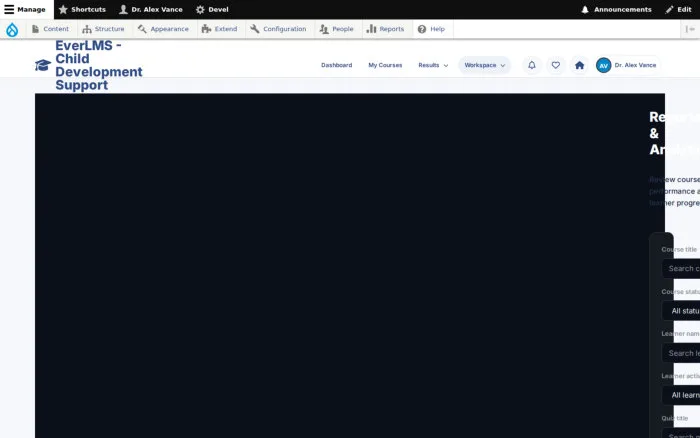Open the Structure admin menu

click(x=104, y=29)
